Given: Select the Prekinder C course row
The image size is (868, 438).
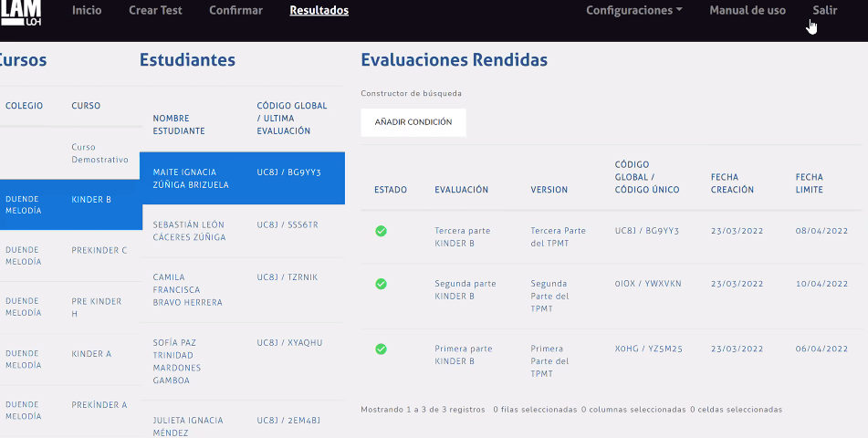Looking at the screenshot, I should pos(99,250).
